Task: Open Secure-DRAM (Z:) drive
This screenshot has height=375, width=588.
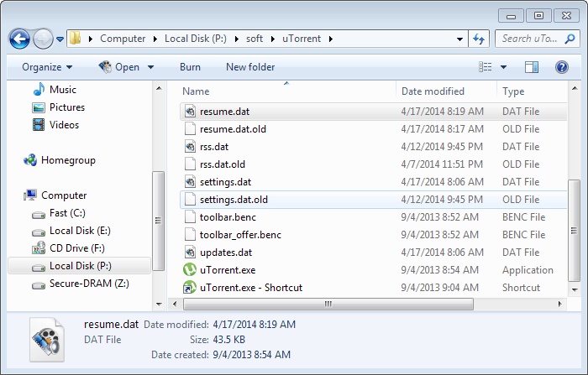Action: (x=89, y=284)
